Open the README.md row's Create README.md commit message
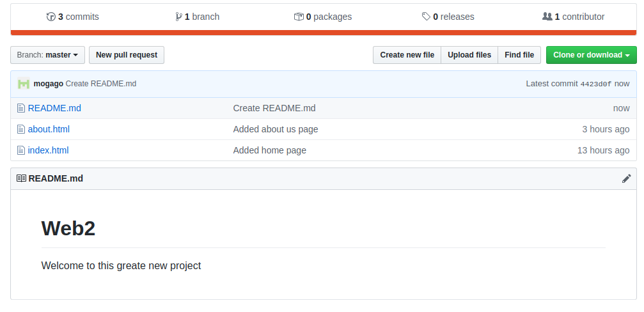The image size is (644, 312). 274,109
